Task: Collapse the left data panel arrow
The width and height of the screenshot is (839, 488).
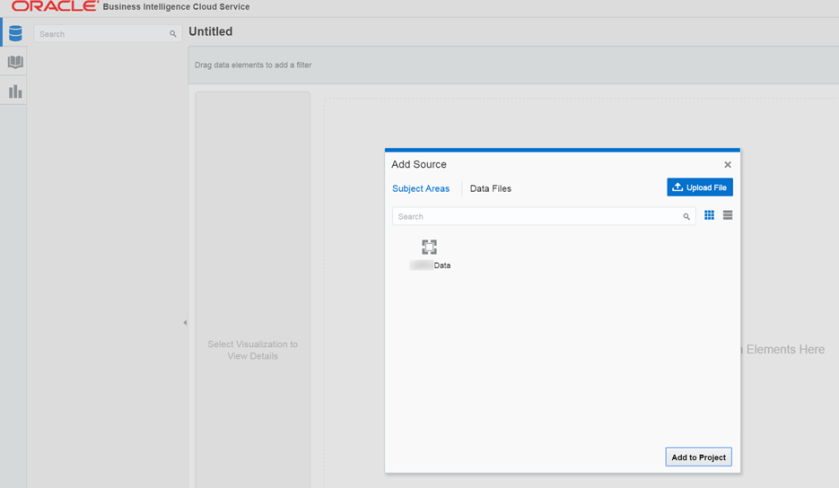Action: [x=184, y=322]
